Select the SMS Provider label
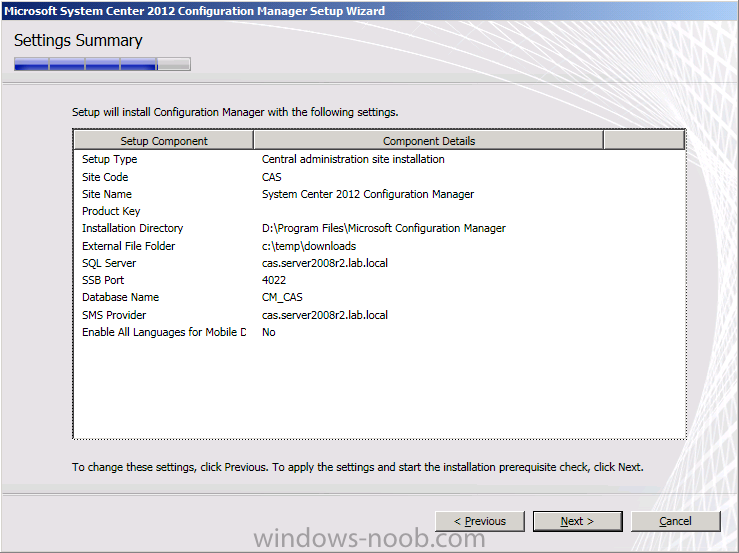 [114, 315]
